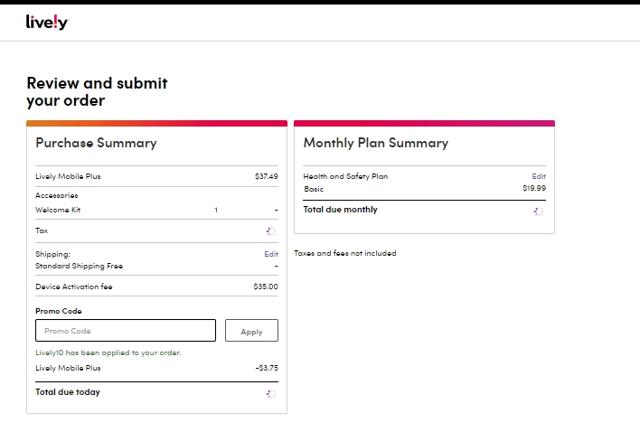The width and height of the screenshot is (640, 423).
Task: Click the Standard Shipping Free text
Action: coord(79,266)
